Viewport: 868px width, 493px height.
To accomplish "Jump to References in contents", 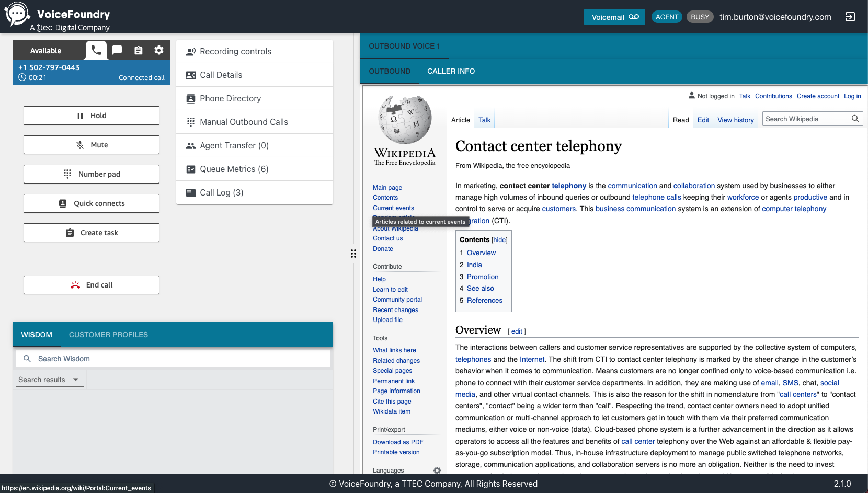I will tap(484, 300).
